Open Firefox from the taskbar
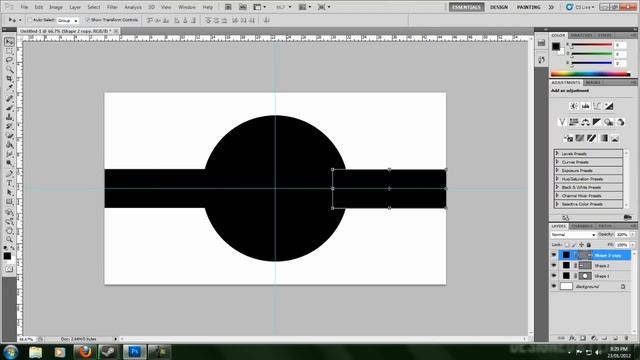This screenshot has height=360, width=640. coord(85,352)
